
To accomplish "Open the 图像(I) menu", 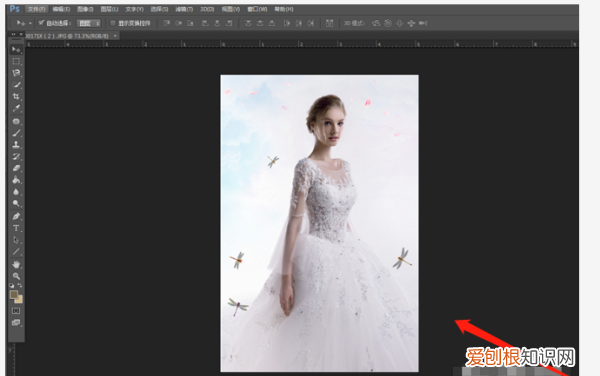I will point(85,9).
